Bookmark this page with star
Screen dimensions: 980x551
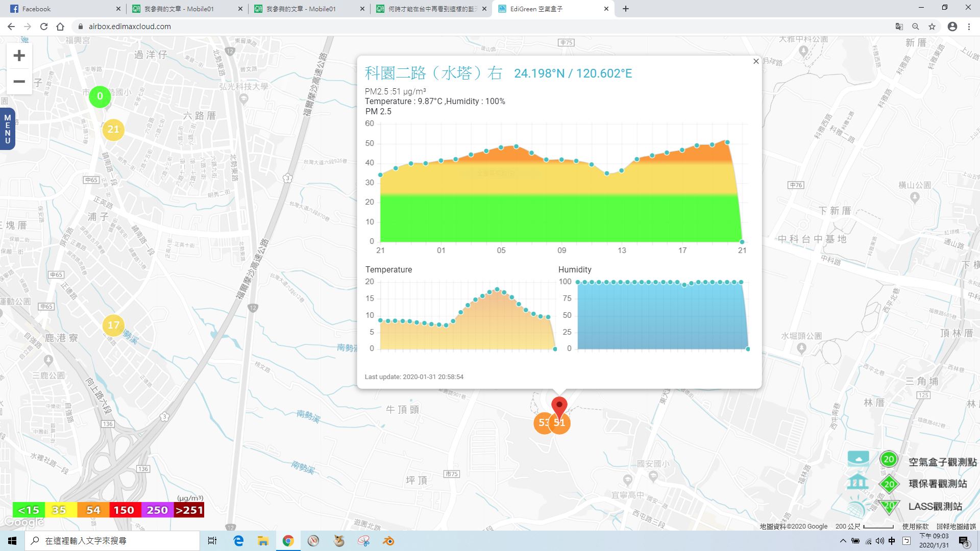coord(932,27)
